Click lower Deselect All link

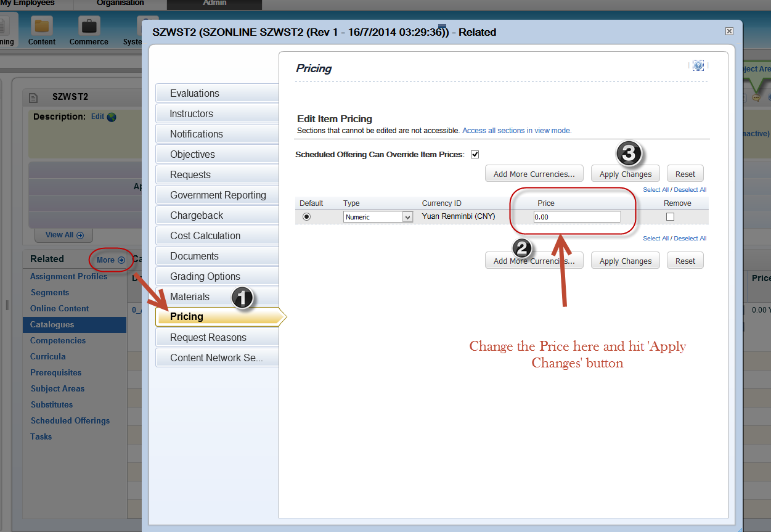tap(690, 238)
